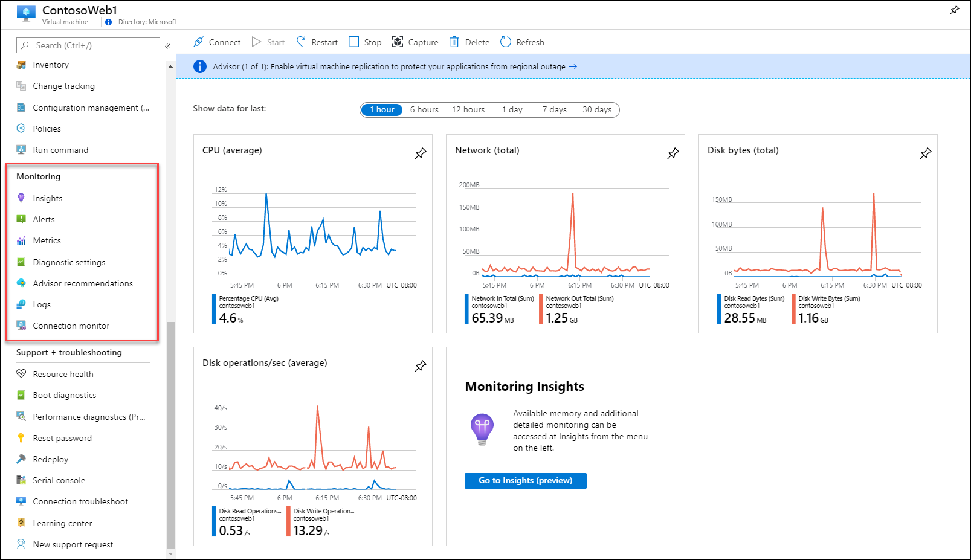The width and height of the screenshot is (971, 560).
Task: Select the 30 days time range
Action: (597, 109)
